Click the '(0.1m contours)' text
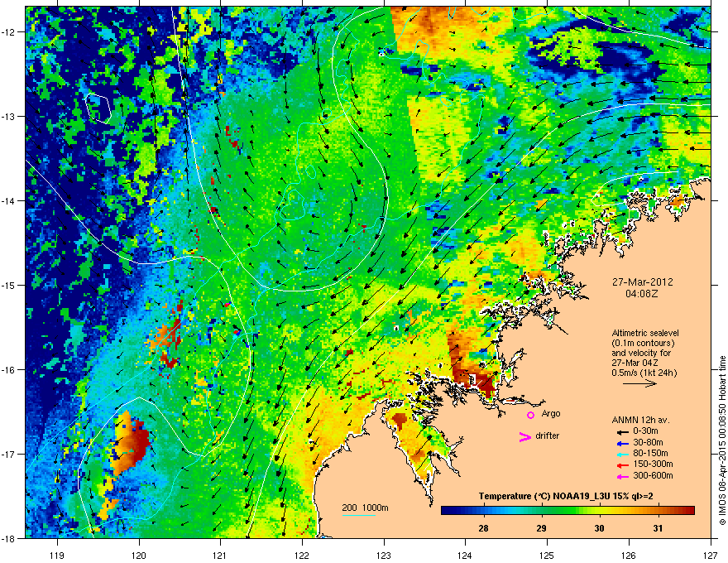The height and width of the screenshot is (563, 728). (643, 344)
